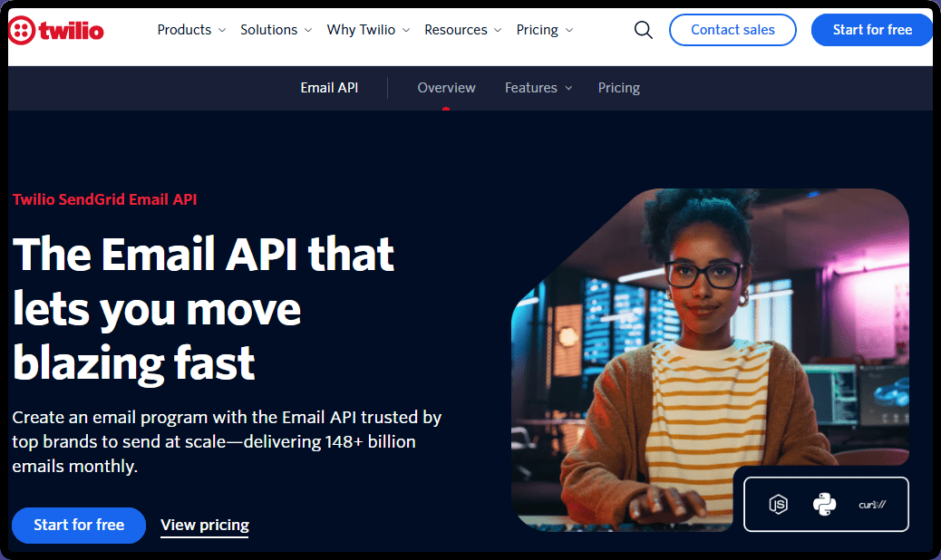Expand the Resources menu
The width and height of the screenshot is (941, 560).
point(462,30)
